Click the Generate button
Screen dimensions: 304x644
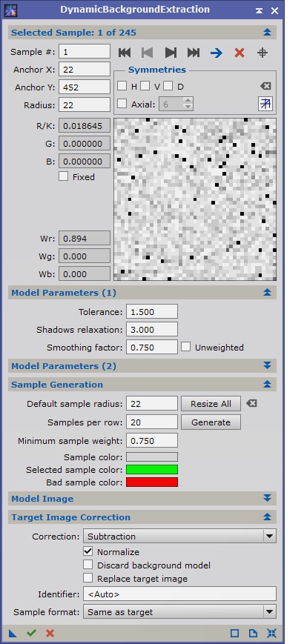(211, 422)
